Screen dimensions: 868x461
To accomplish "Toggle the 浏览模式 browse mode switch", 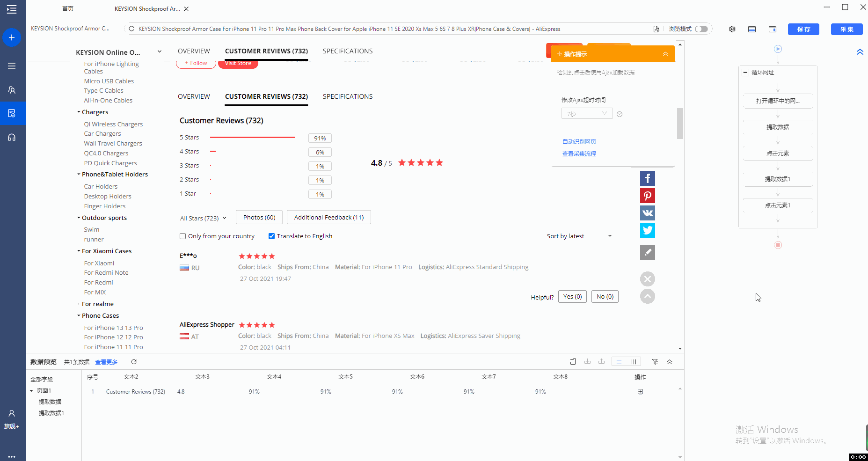I will click(701, 29).
